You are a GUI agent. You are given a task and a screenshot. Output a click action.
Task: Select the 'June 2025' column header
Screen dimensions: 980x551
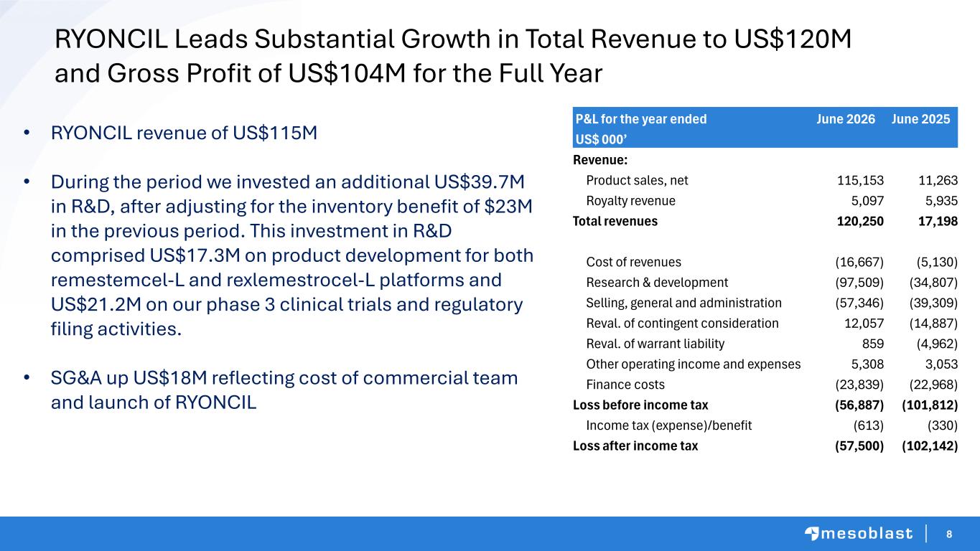point(920,119)
